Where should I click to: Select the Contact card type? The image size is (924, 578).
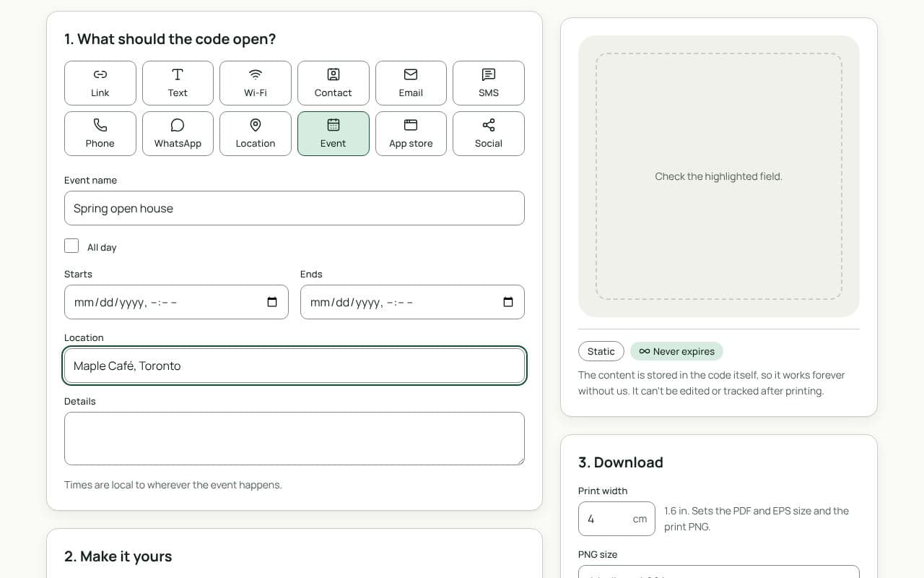pos(334,83)
